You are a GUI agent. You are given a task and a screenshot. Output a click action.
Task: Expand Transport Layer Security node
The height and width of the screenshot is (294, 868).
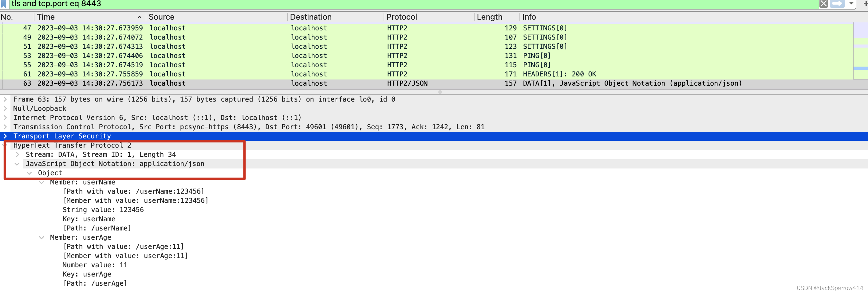tap(5, 136)
